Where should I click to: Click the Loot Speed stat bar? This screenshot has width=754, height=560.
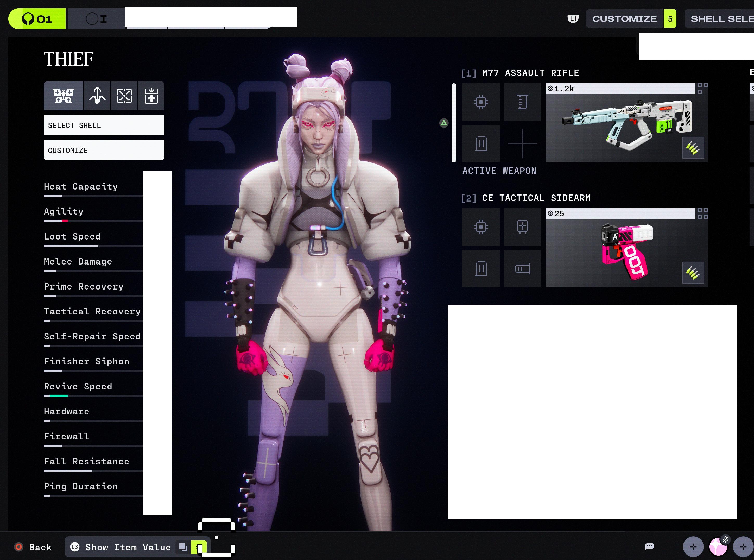pyautogui.click(x=93, y=246)
